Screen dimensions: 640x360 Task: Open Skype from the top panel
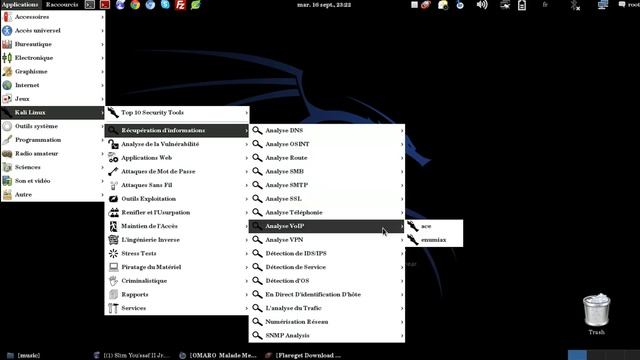165,5
